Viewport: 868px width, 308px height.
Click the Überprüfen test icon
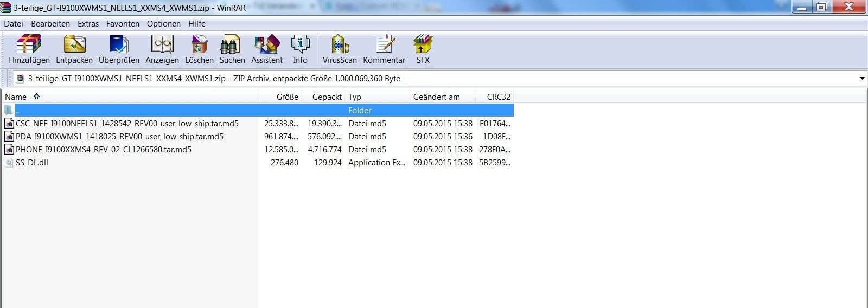pyautogui.click(x=119, y=44)
